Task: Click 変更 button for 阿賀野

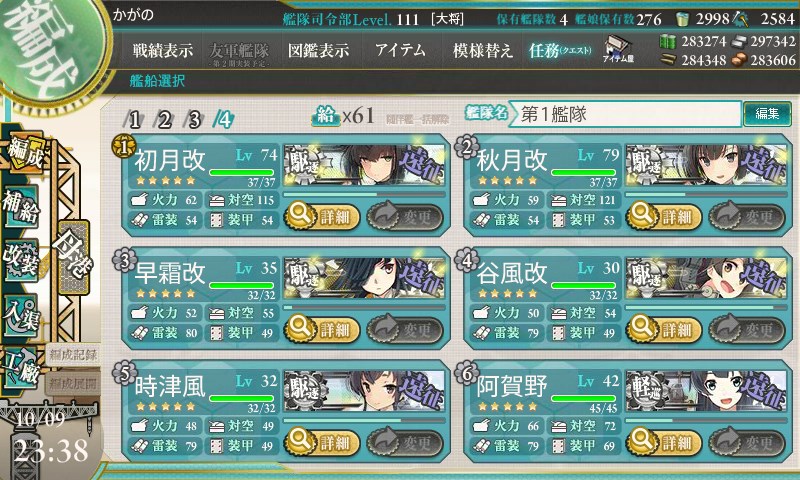Action: coord(746,443)
